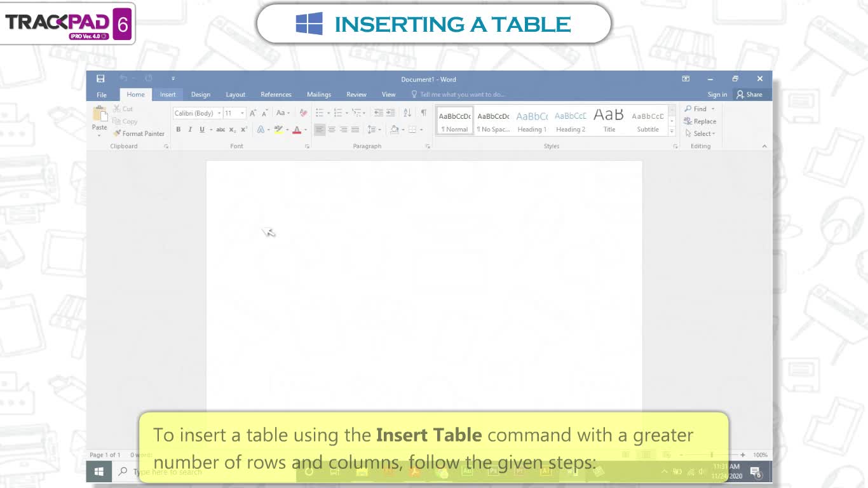
Task: Open the Calibri (Body) font dropdown
Action: (219, 113)
